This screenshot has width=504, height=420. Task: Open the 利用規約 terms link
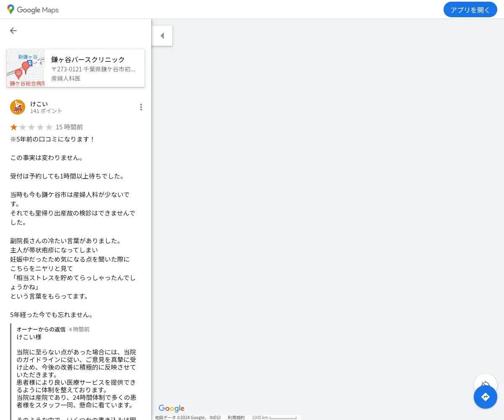[x=236, y=417]
